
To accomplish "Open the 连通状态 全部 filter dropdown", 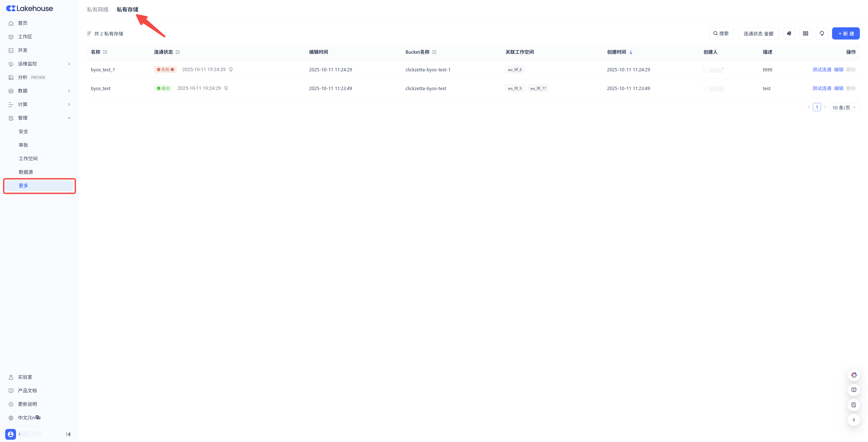I will coord(758,33).
